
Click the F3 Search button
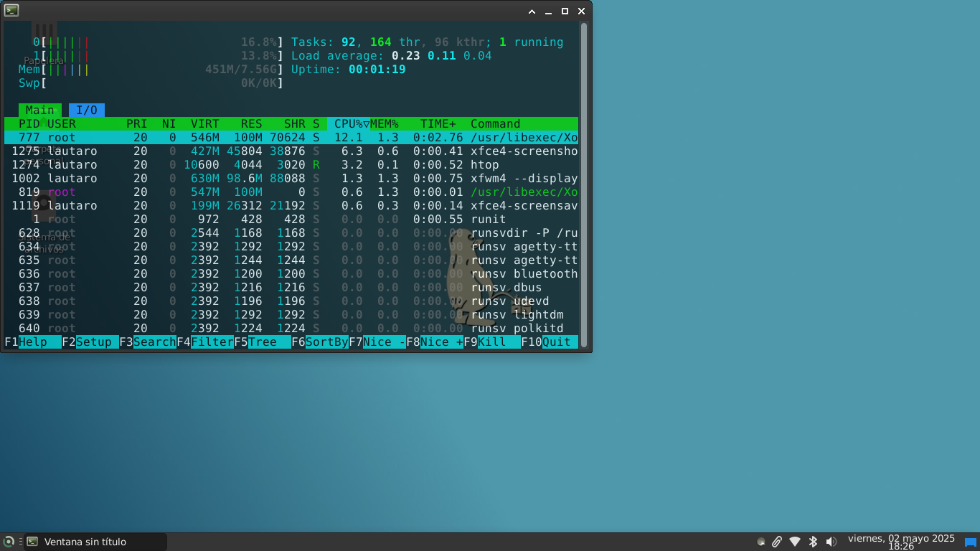pos(148,342)
